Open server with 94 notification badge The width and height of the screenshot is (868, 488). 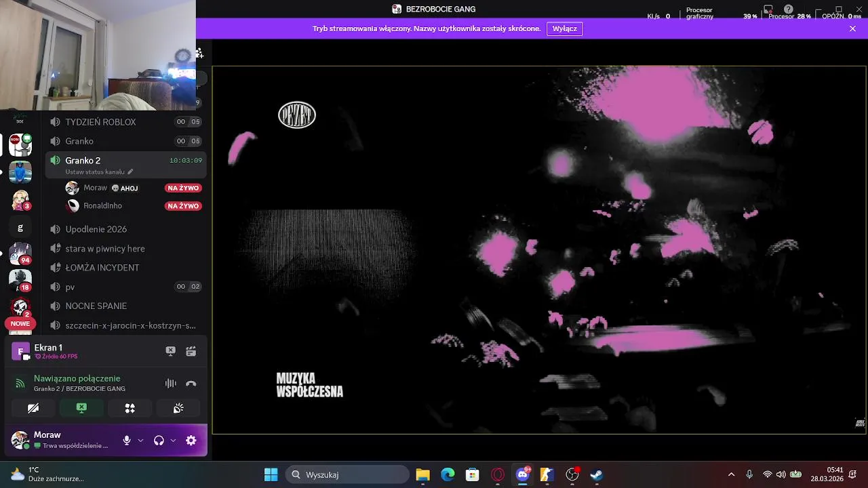(x=20, y=252)
